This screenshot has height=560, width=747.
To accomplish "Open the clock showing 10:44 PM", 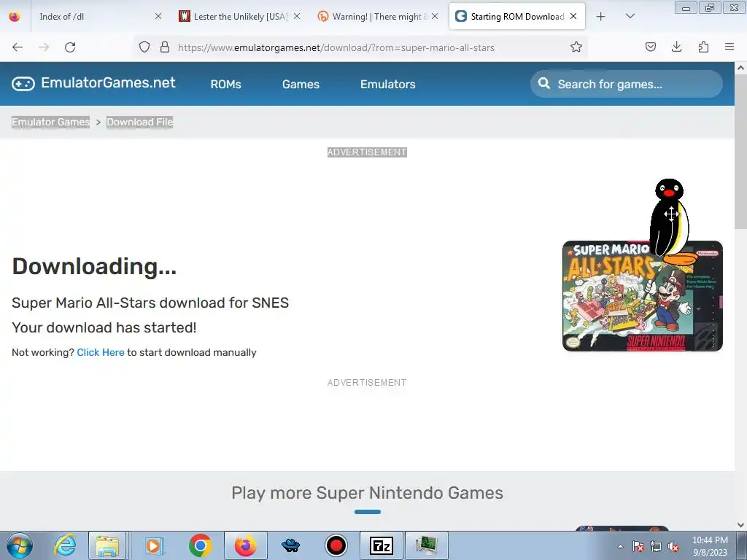I will pyautogui.click(x=710, y=546).
